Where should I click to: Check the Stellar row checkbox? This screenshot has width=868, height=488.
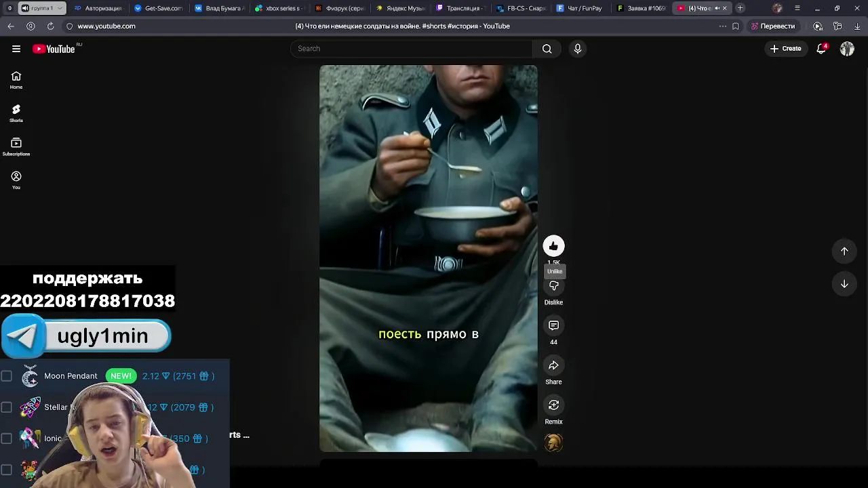click(7, 407)
